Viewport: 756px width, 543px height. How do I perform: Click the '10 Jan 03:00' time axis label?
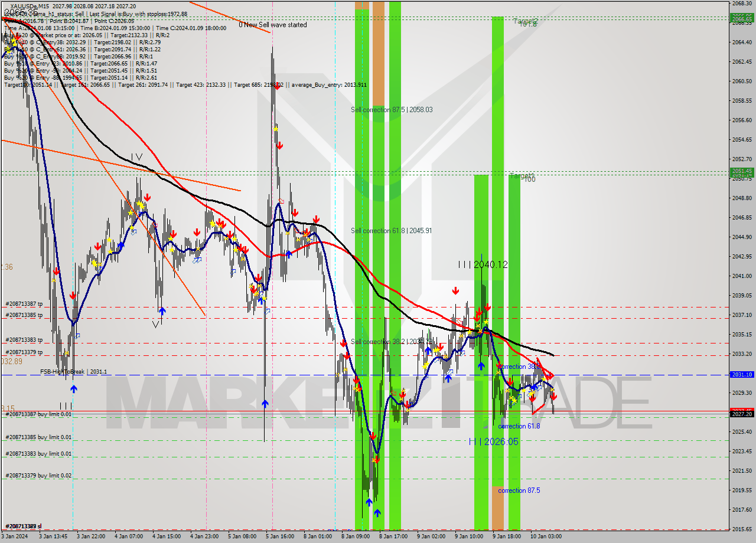[x=545, y=537]
